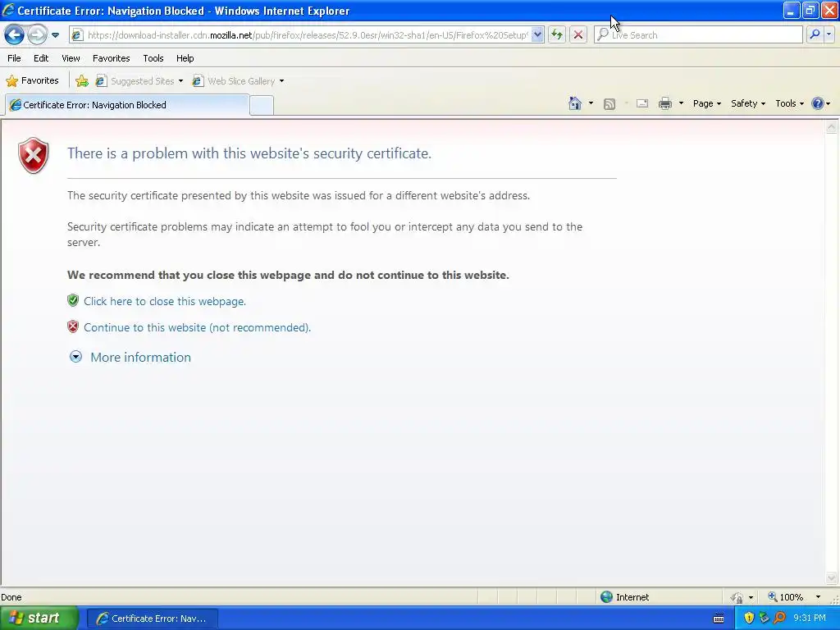Click the address bar URL field
Viewport: 840px width, 630px height.
pyautogui.click(x=308, y=35)
